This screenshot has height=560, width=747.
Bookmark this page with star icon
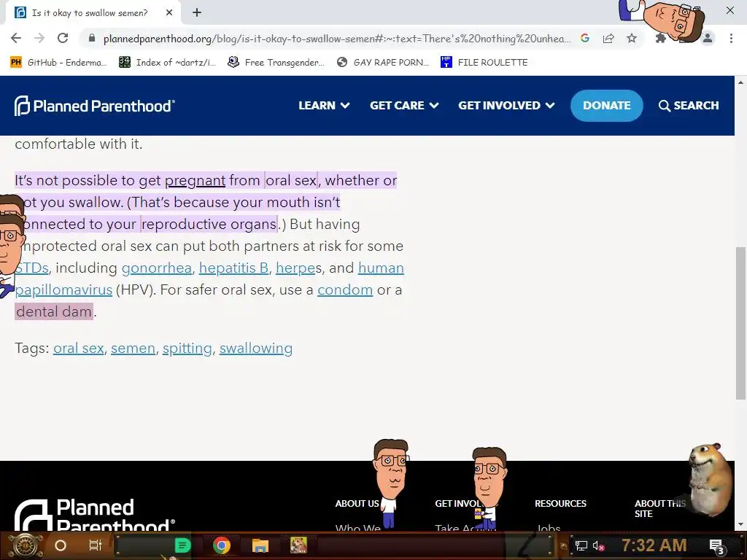pyautogui.click(x=632, y=38)
